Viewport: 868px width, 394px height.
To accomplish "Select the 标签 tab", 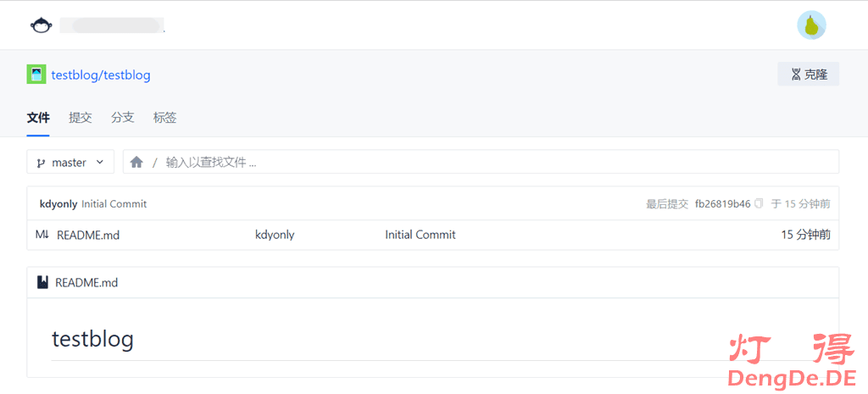I will (165, 118).
